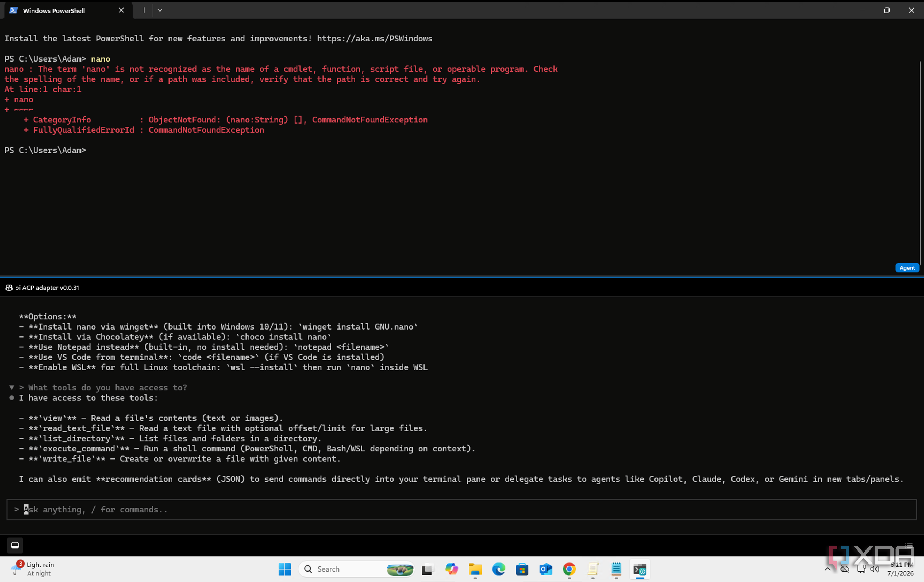Open Task View from the taskbar

point(427,569)
